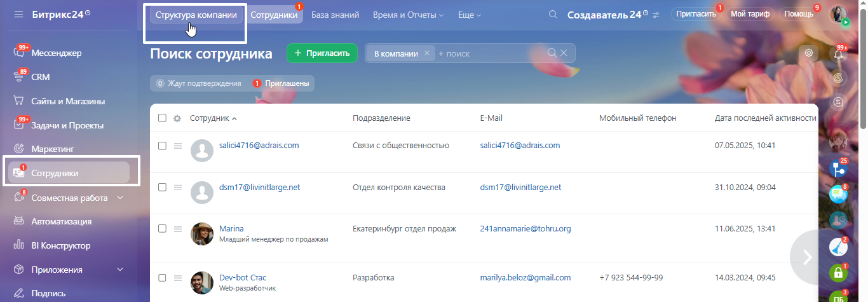Open Мессенджер from the left sidebar

pos(57,53)
